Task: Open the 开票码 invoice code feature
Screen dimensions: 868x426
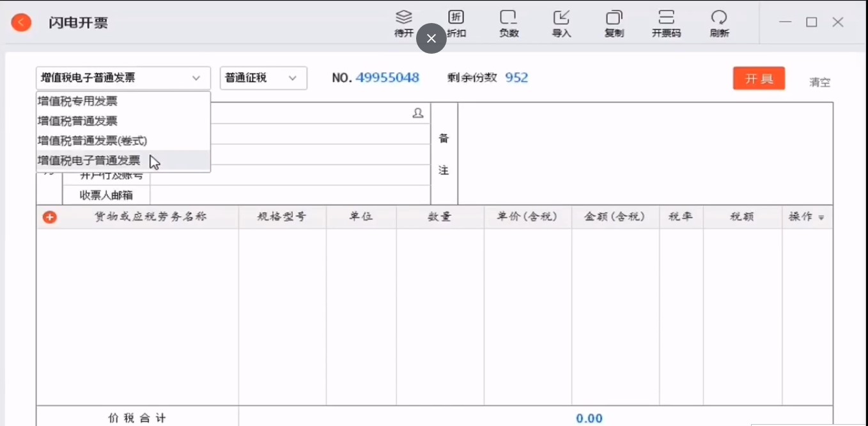Action: pos(666,23)
